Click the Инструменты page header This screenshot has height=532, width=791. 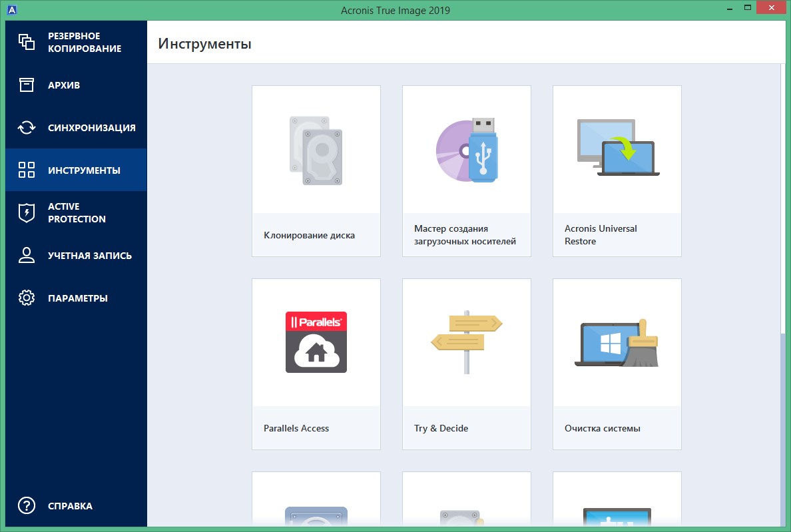click(x=204, y=43)
